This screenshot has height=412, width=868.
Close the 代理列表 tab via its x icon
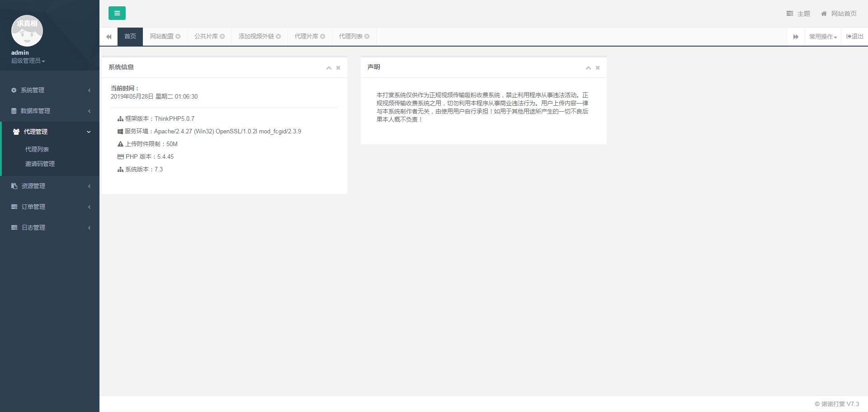click(x=367, y=37)
